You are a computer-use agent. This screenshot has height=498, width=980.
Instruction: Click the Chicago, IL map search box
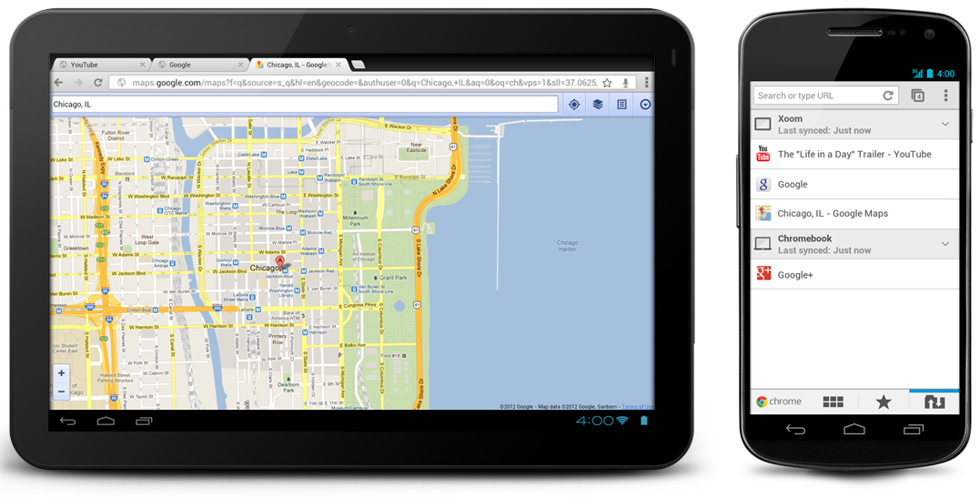pos(305,105)
